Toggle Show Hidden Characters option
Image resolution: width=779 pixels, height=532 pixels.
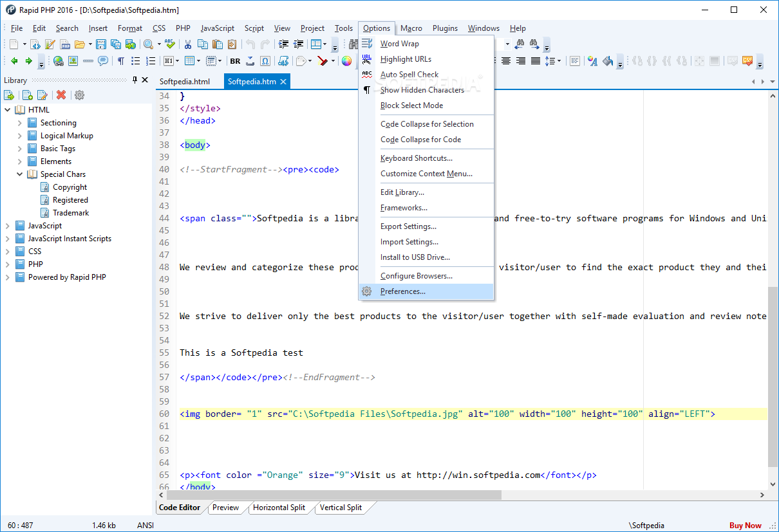(x=426, y=90)
